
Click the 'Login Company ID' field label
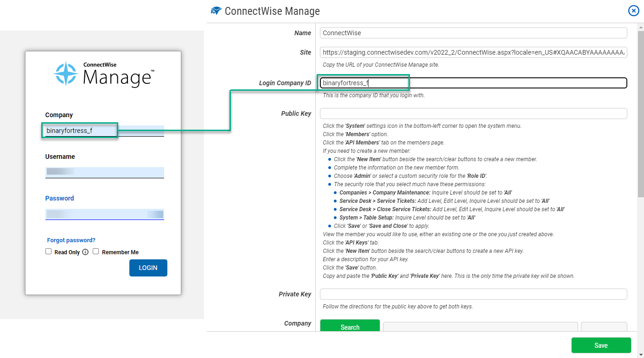(285, 83)
